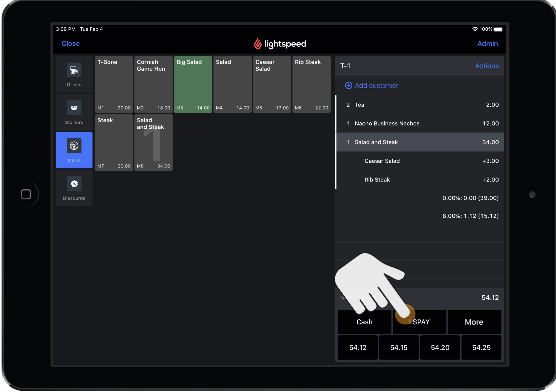
Task: Click Add customer link
Action: [x=376, y=86]
